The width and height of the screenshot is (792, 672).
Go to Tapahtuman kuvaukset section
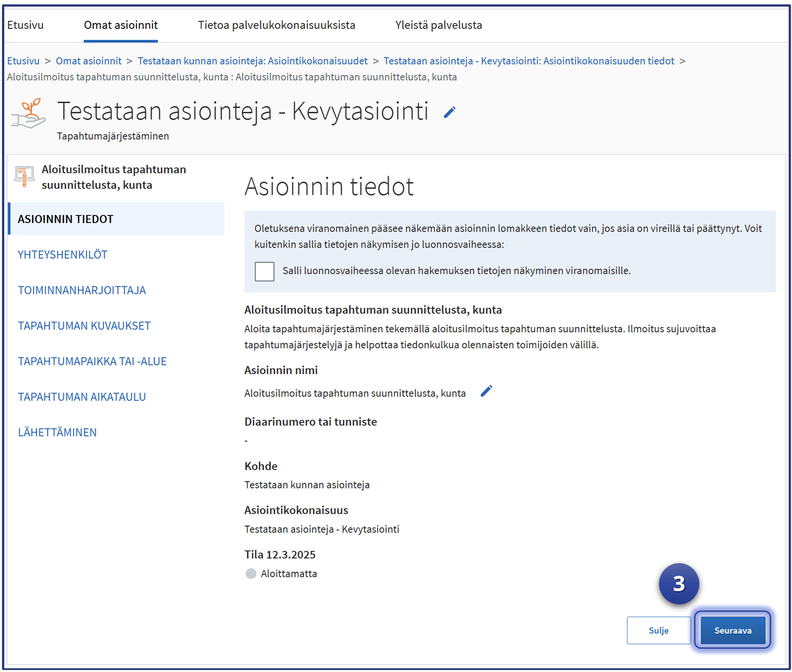84,326
